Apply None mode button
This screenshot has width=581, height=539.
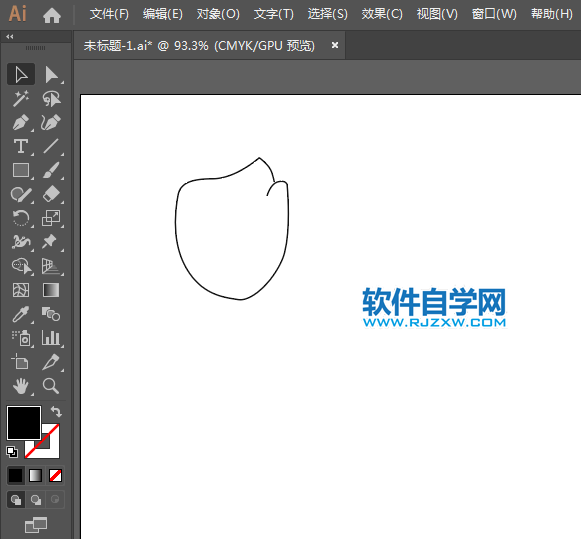(55, 475)
